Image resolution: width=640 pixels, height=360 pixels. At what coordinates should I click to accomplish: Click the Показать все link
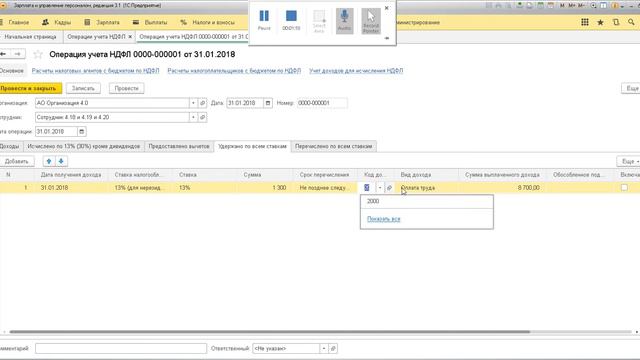384,219
